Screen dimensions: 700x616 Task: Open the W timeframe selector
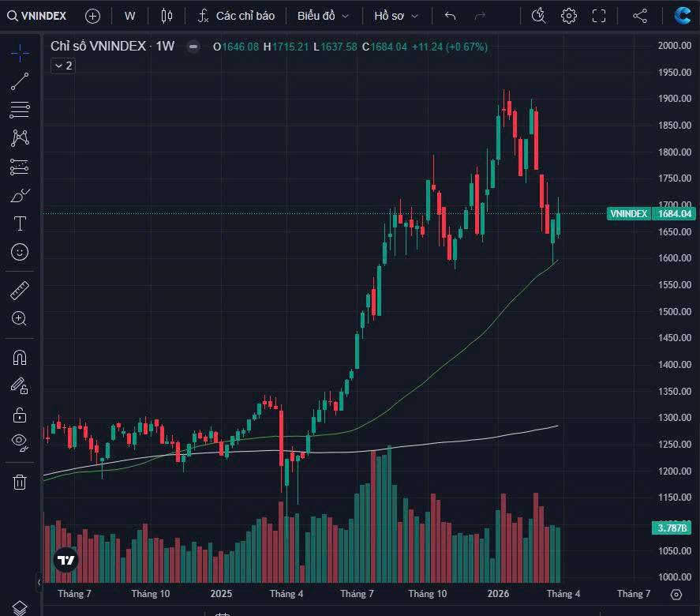(129, 16)
